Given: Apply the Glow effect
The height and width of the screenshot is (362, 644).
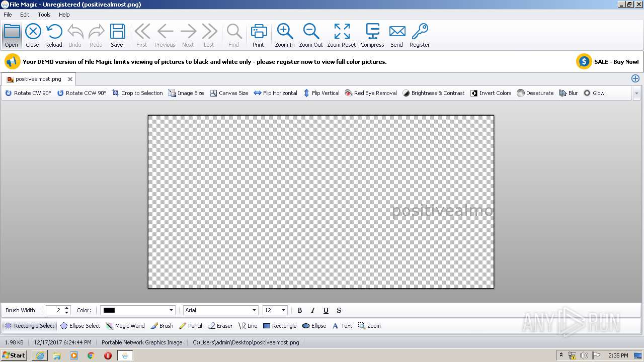Looking at the screenshot, I should [594, 93].
